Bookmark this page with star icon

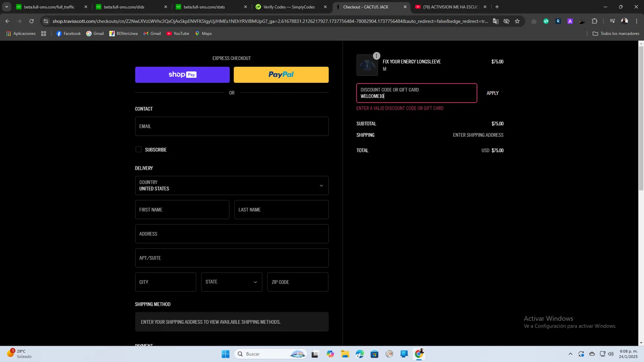point(517,21)
